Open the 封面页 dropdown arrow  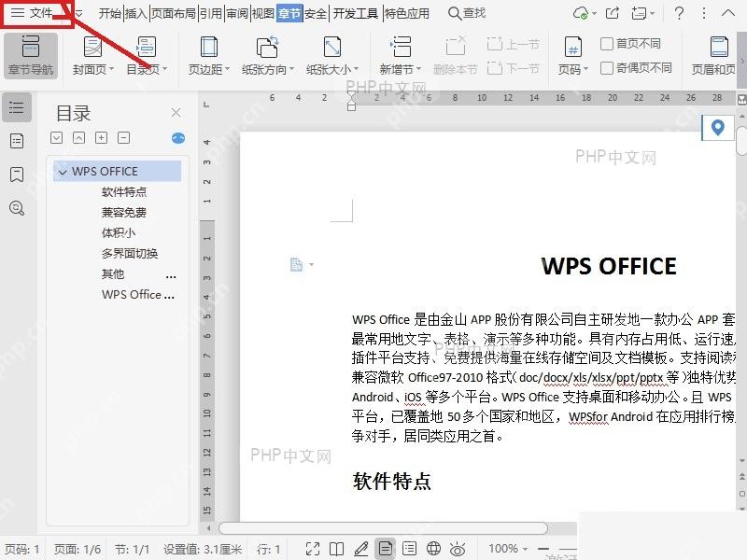pos(111,69)
